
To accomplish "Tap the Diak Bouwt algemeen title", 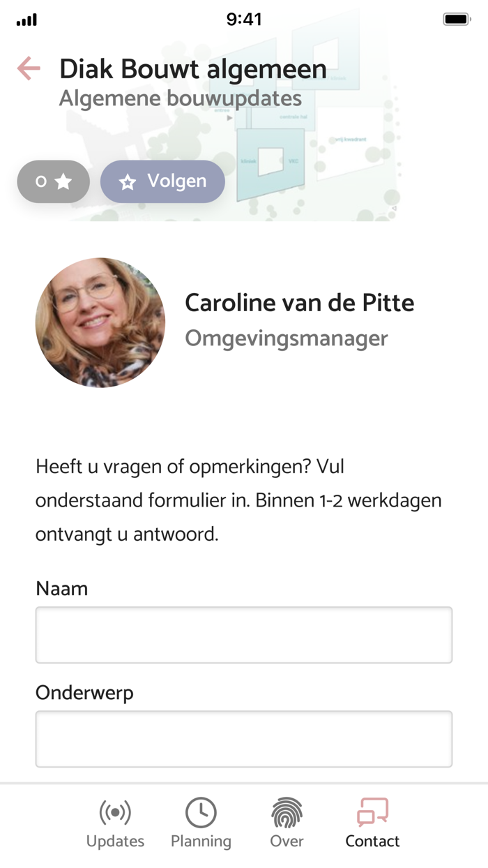I will [193, 69].
